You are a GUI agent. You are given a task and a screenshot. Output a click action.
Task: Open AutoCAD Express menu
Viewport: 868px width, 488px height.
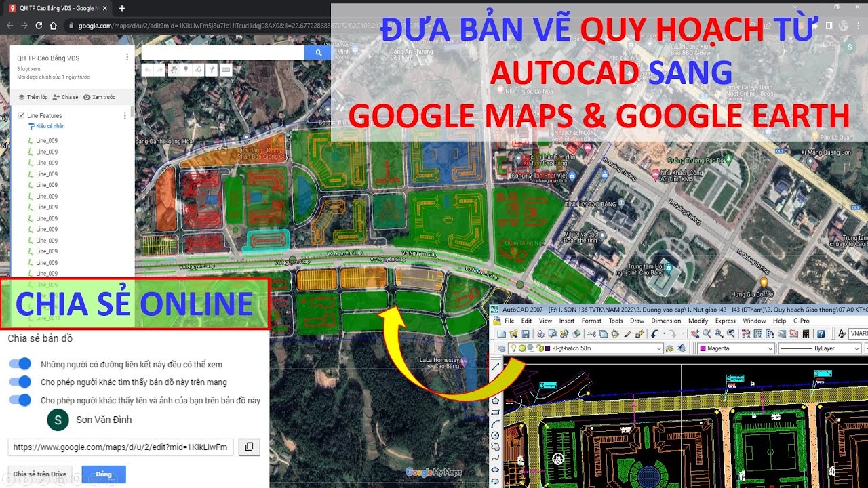[725, 321]
